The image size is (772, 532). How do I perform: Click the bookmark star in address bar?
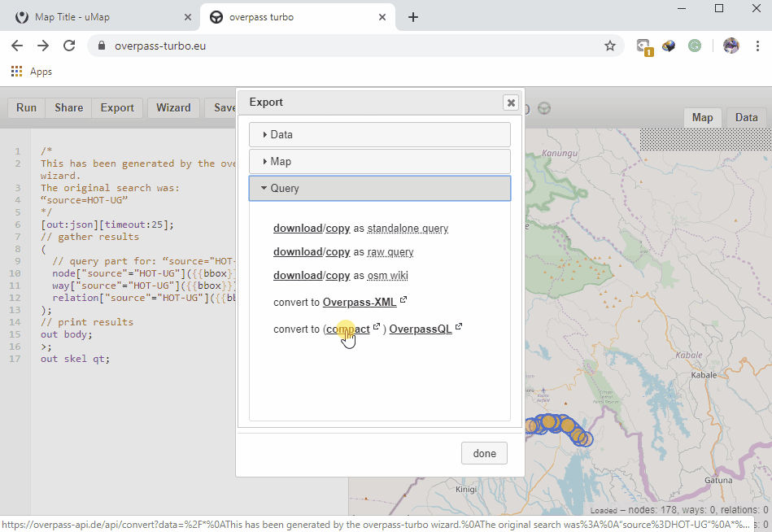[x=609, y=46]
